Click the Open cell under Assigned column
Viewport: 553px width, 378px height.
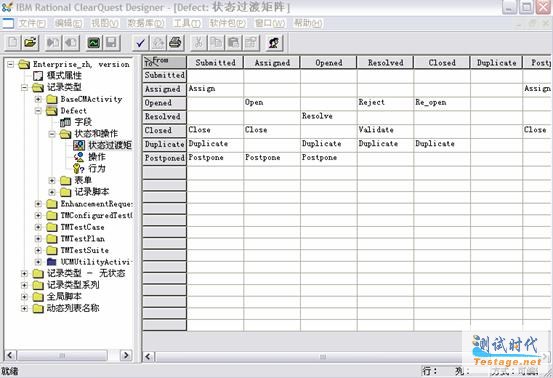click(x=272, y=103)
